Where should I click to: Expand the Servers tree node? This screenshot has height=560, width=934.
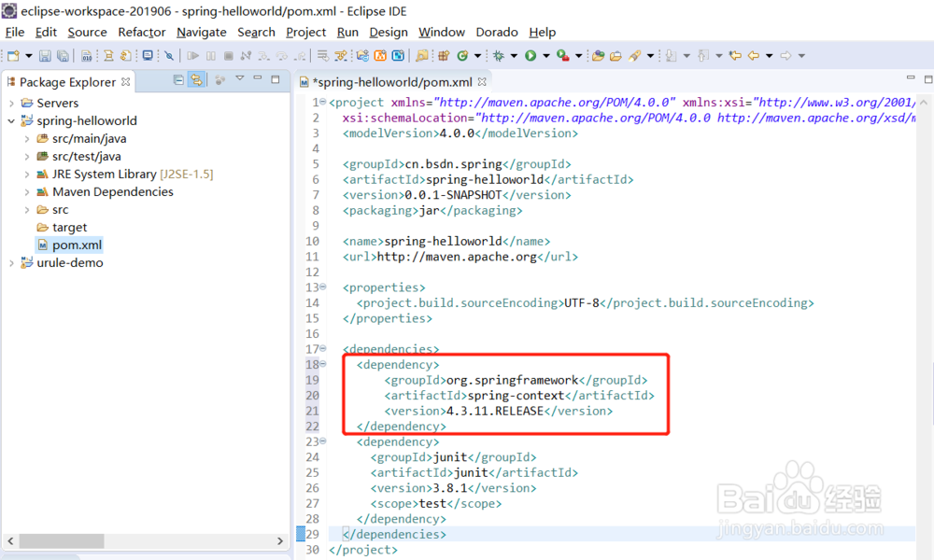pos(11,103)
